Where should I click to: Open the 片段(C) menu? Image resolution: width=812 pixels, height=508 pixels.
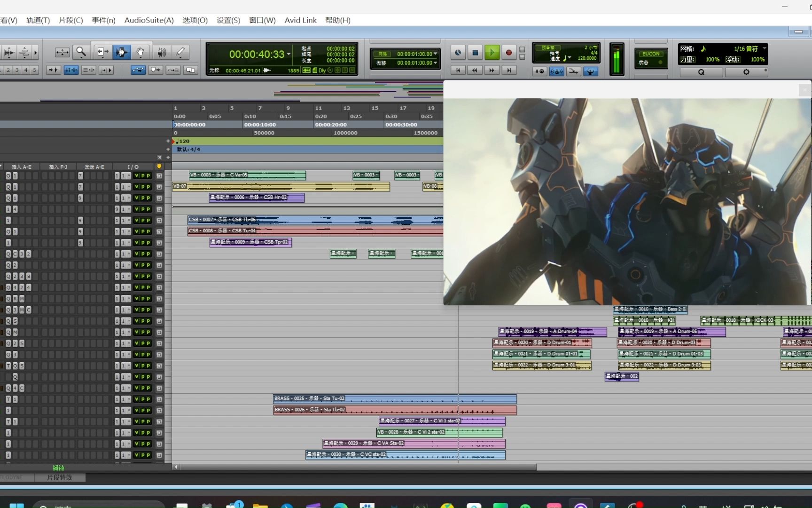(x=70, y=20)
